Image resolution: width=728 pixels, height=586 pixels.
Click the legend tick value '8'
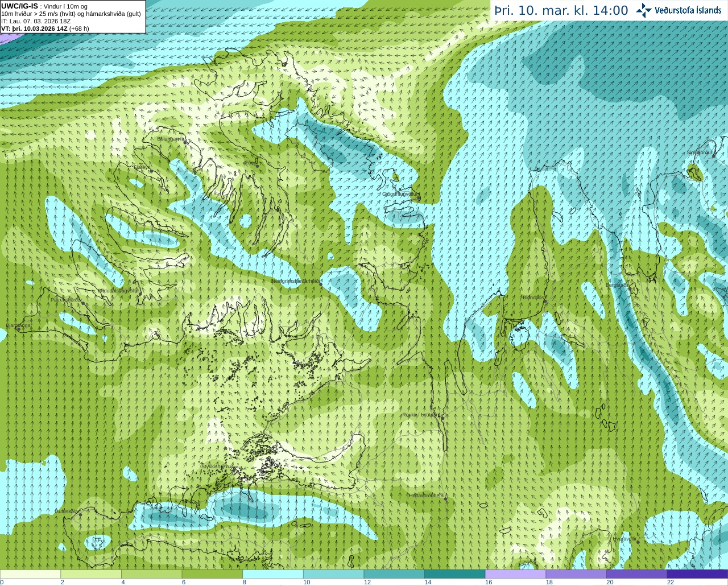(x=245, y=582)
